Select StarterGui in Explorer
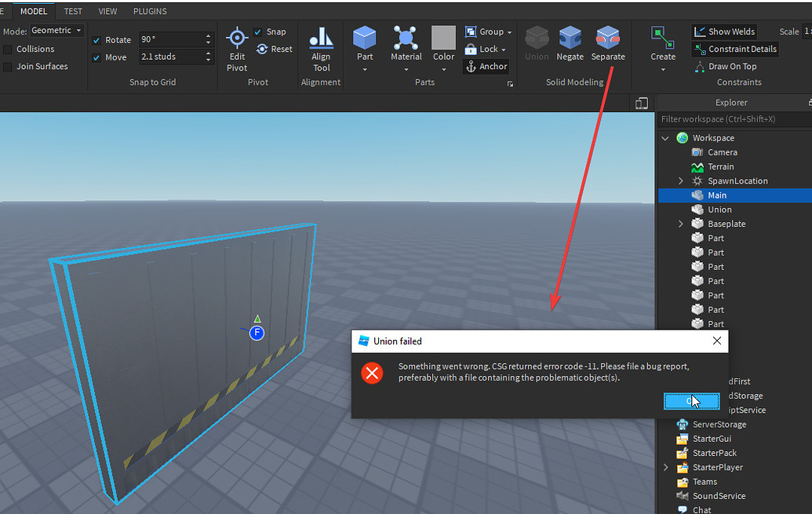812x514 pixels. pos(712,439)
